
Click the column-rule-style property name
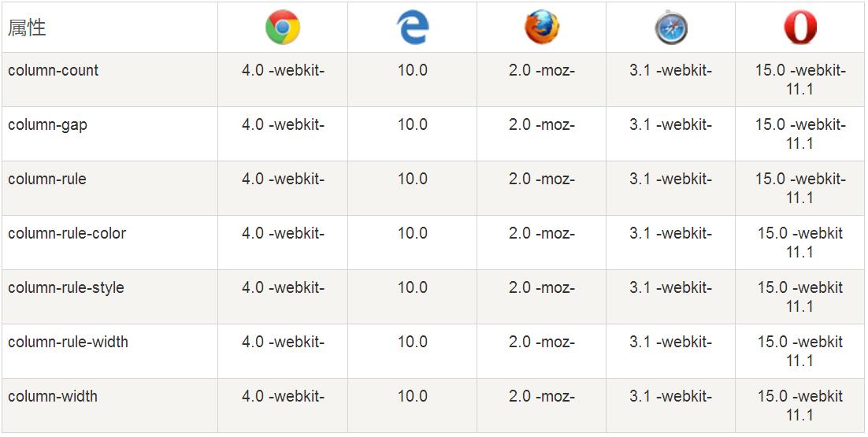tap(66, 287)
